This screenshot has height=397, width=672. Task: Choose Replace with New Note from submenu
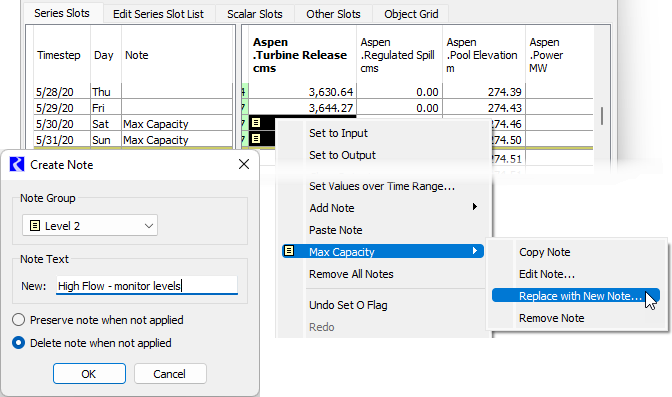576,296
